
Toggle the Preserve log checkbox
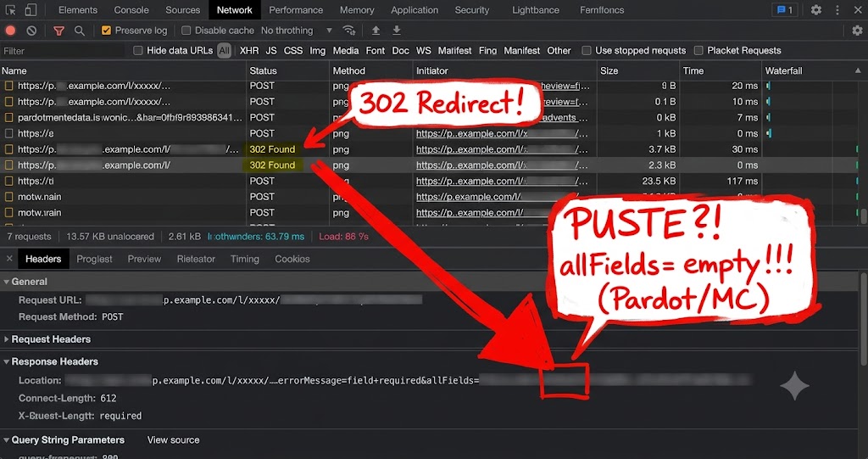(x=106, y=31)
